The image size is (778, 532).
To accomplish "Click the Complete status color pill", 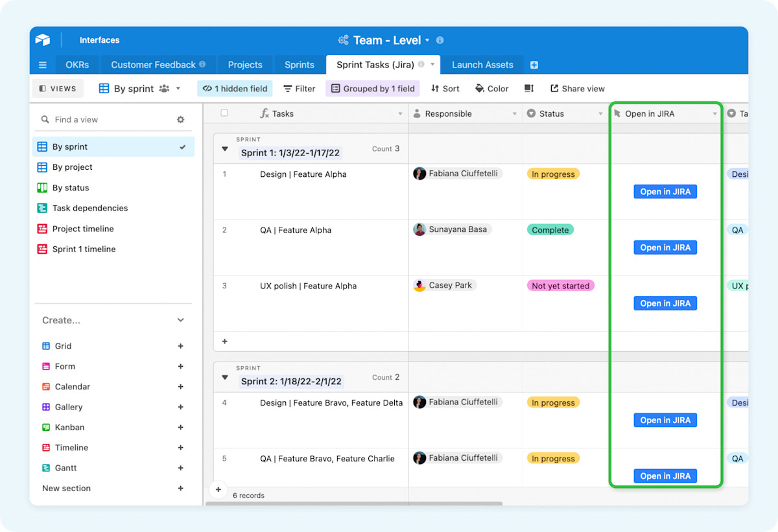I will pos(550,229).
